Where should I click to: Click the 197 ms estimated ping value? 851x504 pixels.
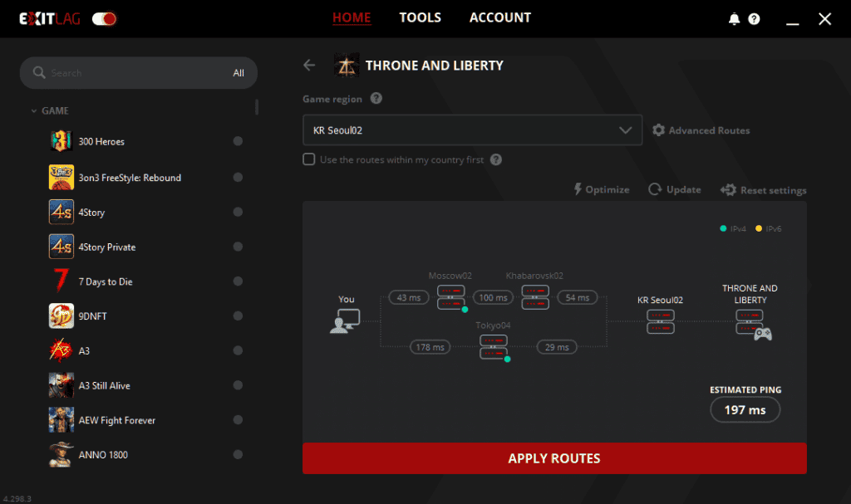click(x=745, y=409)
